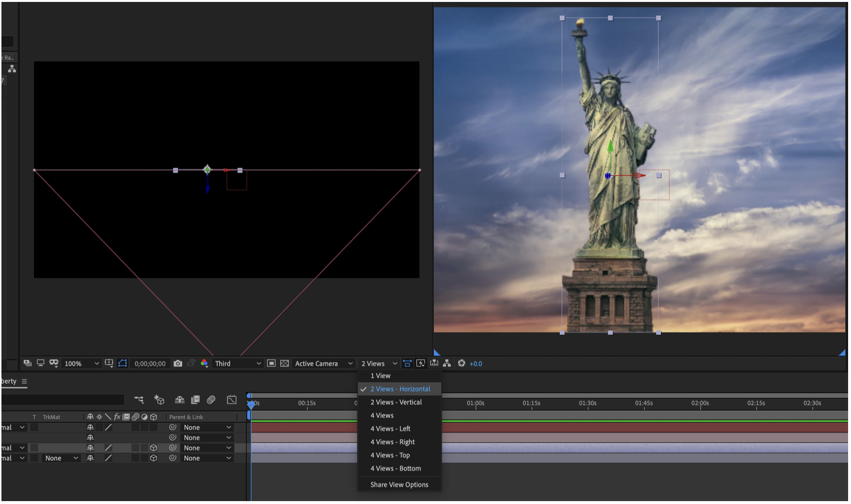Click the 02:00s mark on time ruler

click(700, 404)
